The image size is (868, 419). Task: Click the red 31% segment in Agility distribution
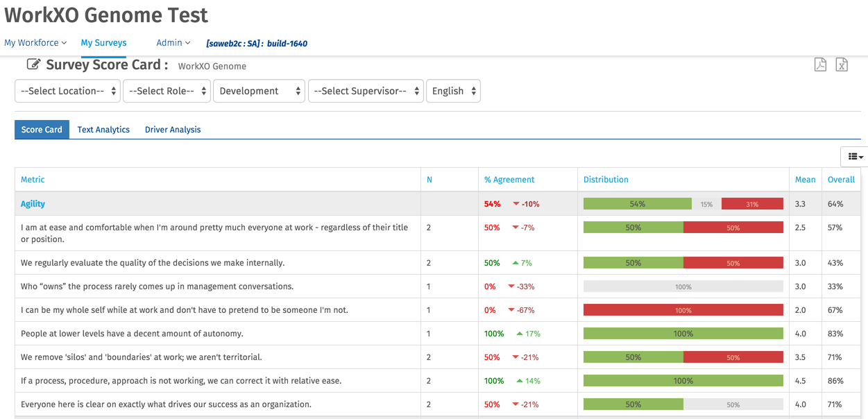click(752, 204)
